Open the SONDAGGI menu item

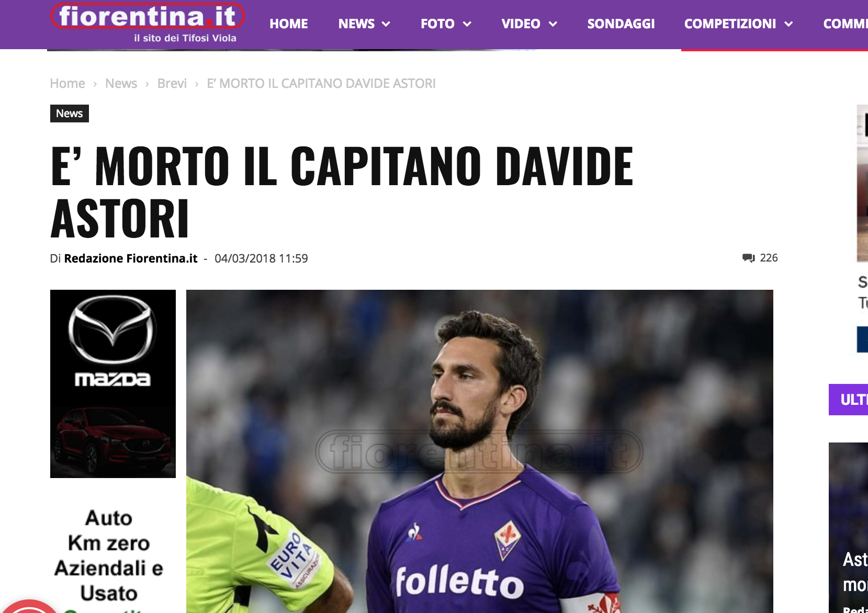click(621, 24)
